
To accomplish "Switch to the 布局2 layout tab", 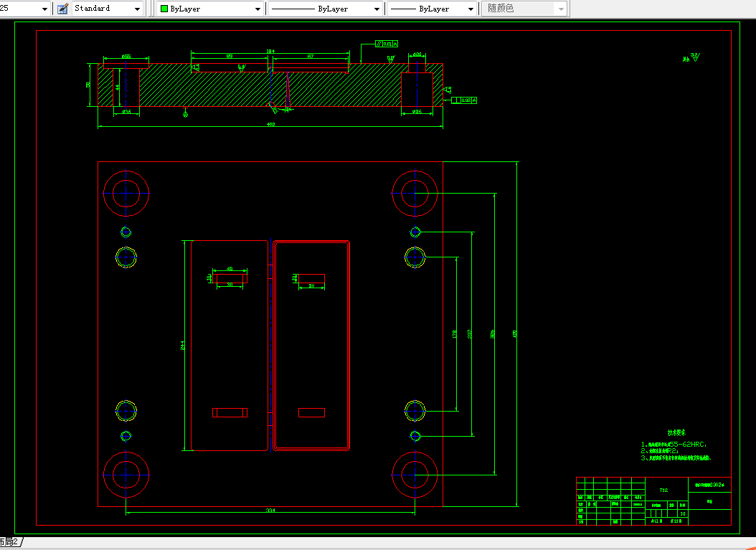I will point(10,542).
